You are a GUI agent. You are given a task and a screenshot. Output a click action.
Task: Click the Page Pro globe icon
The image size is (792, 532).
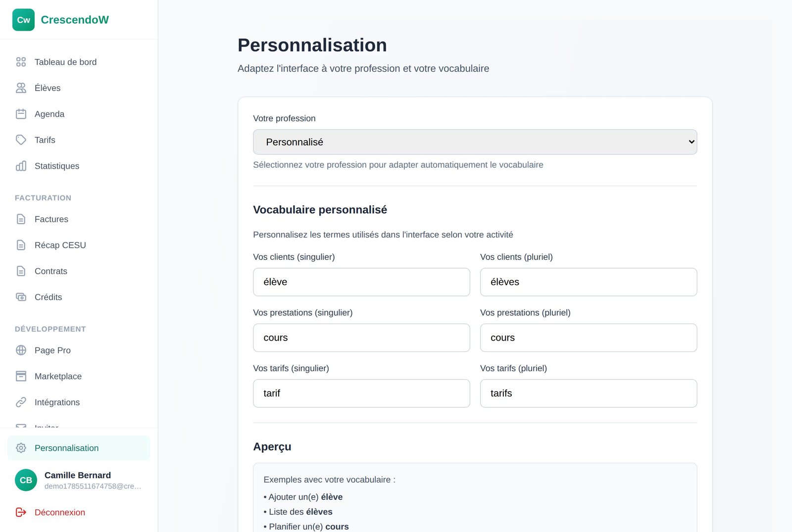(21, 350)
